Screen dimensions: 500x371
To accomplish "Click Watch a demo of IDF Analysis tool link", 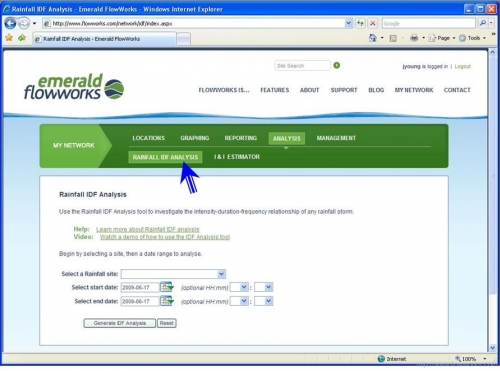I will pos(165,237).
